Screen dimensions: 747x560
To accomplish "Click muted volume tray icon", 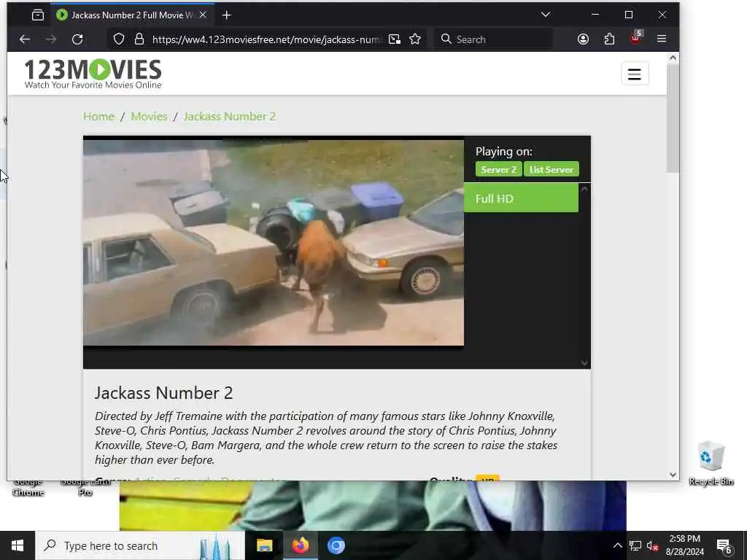I will (653, 545).
